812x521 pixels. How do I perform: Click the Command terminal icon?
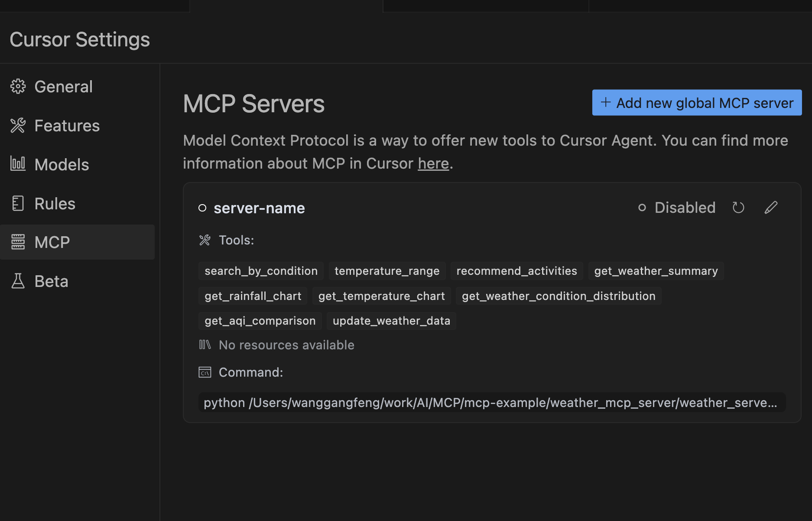click(x=205, y=372)
